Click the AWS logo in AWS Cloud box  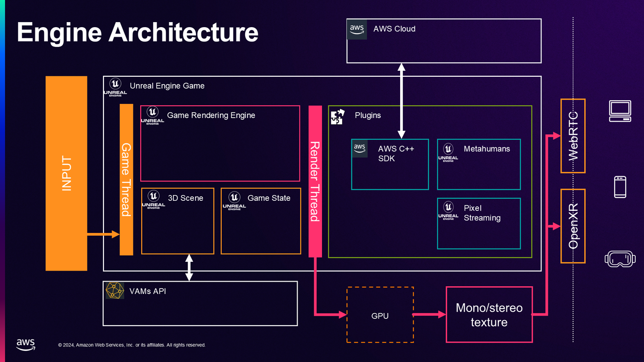pos(357,29)
